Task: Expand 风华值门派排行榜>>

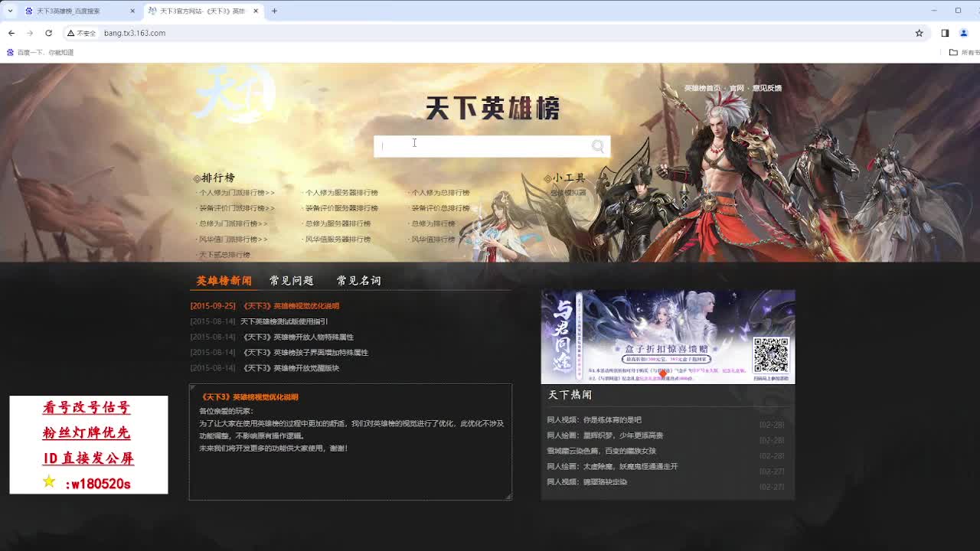Action: 234,240
